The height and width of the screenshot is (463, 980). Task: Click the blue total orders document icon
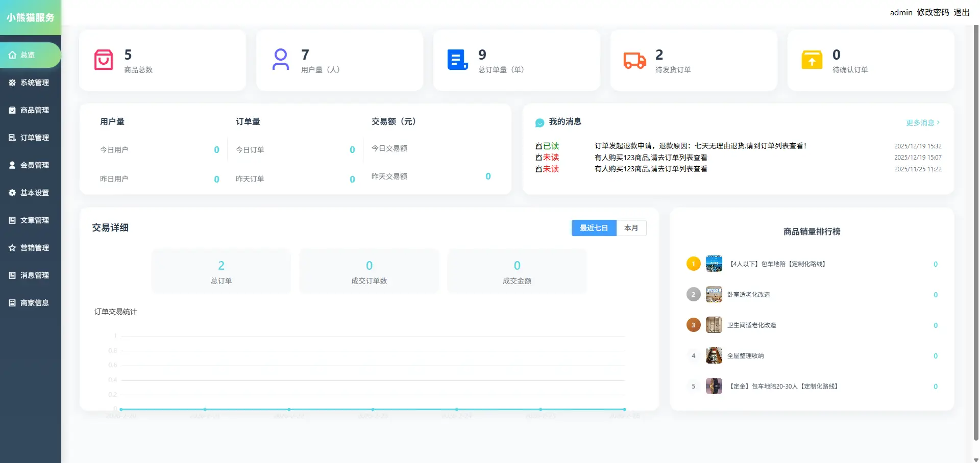(457, 60)
